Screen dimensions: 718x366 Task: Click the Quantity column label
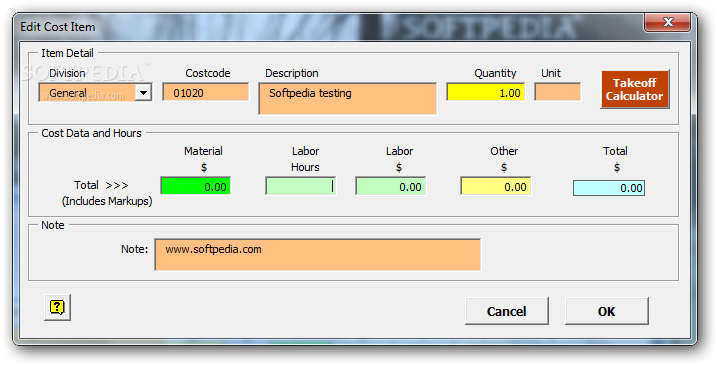point(495,73)
